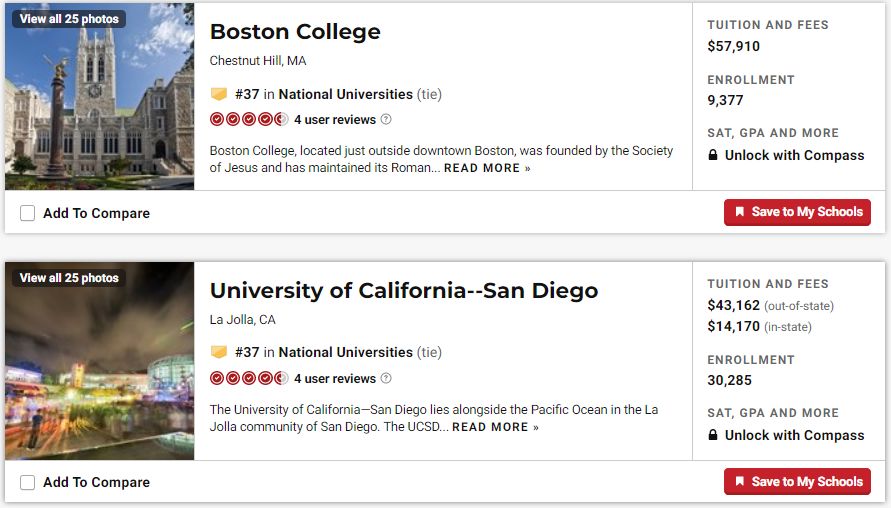
Task: Open National Universities link under Boston College
Action: pyautogui.click(x=345, y=94)
